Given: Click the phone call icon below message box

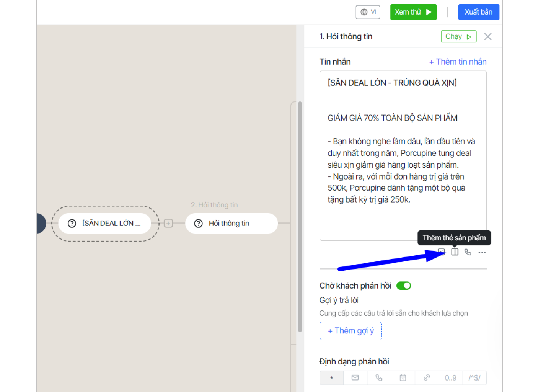Looking at the screenshot, I should (468, 252).
